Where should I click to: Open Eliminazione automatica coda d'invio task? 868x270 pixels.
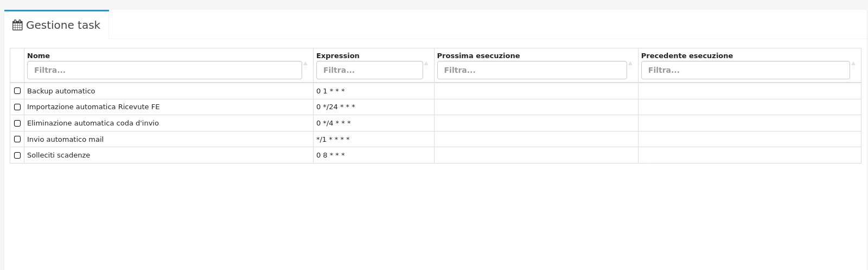click(93, 123)
